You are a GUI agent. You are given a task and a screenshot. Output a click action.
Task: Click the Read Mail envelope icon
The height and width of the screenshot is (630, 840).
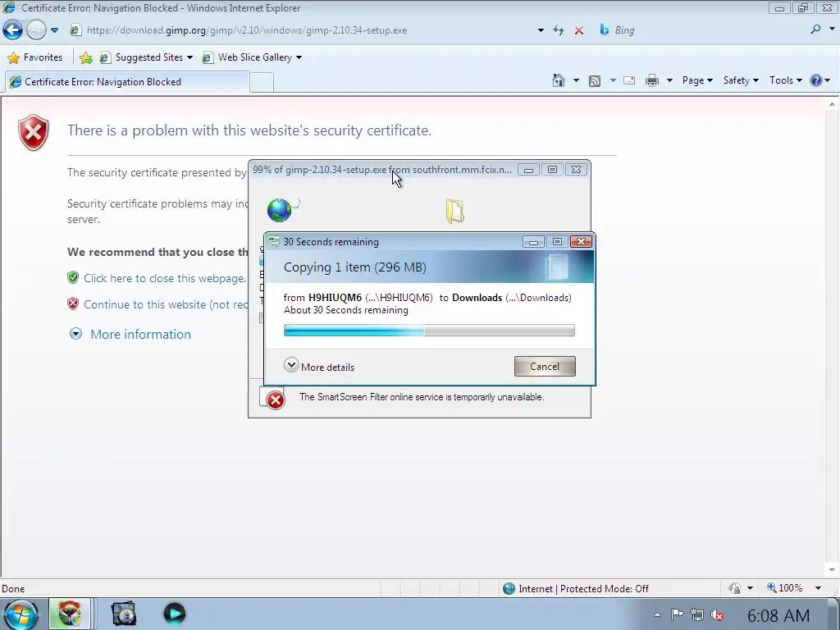(x=629, y=80)
